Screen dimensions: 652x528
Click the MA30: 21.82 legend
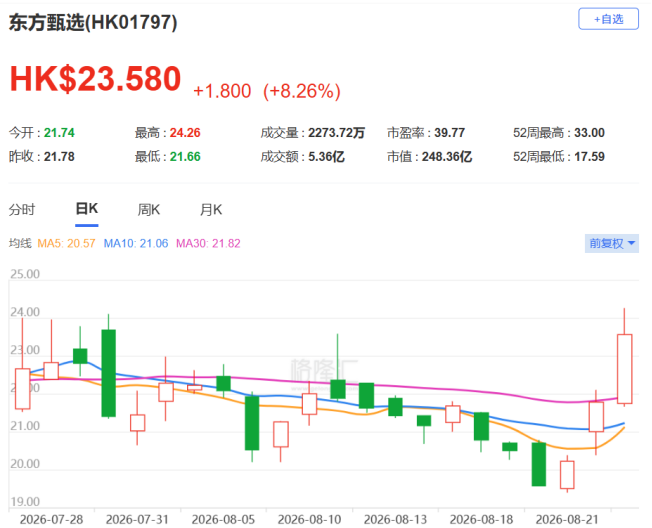coord(208,243)
